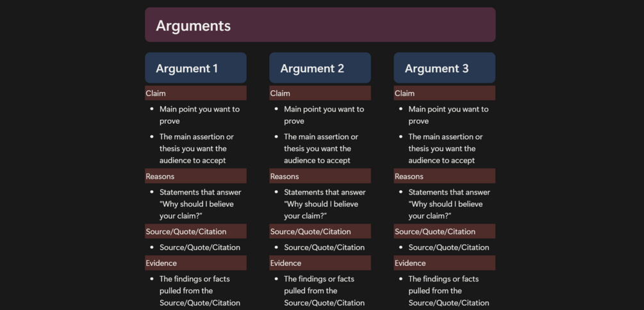Click the Evidence header in Argument 3
The height and width of the screenshot is (310, 644).
445,263
